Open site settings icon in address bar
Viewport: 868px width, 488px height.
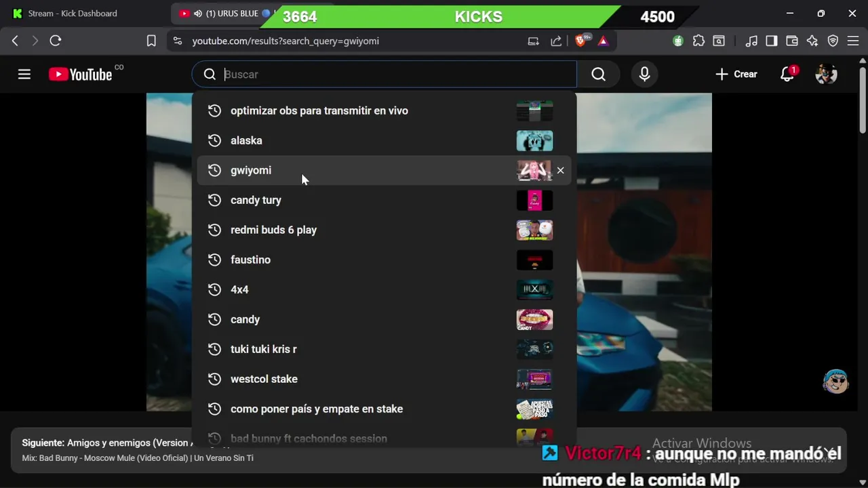(x=178, y=41)
